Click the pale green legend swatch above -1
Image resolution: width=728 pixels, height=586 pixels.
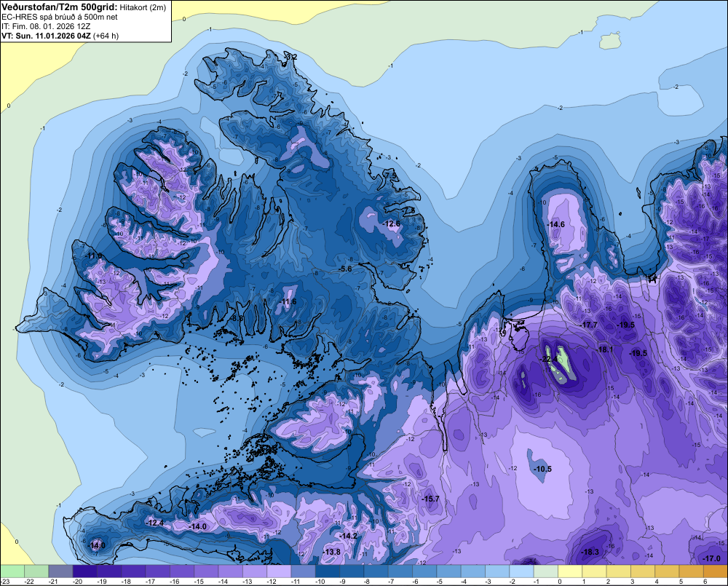(x=545, y=571)
